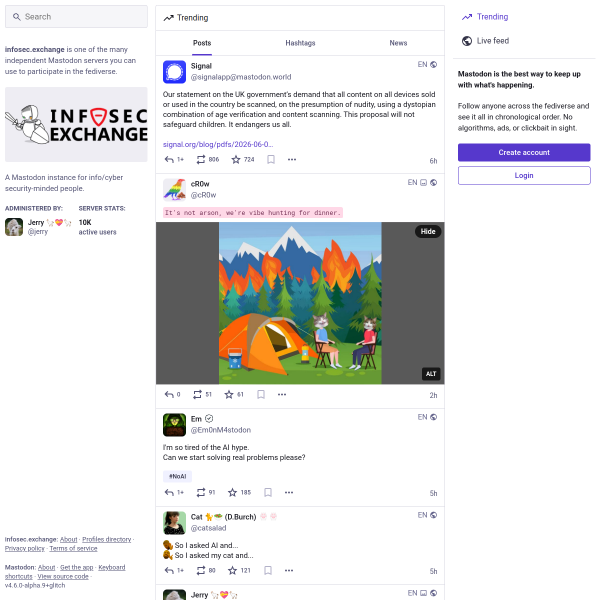This screenshot has height=600, width=600.
Task: Open Mastodon About footer link
Action: 46,567
